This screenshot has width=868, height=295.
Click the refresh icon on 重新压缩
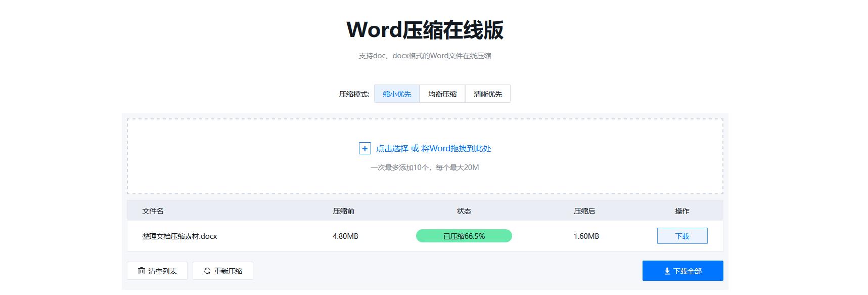[207, 271]
